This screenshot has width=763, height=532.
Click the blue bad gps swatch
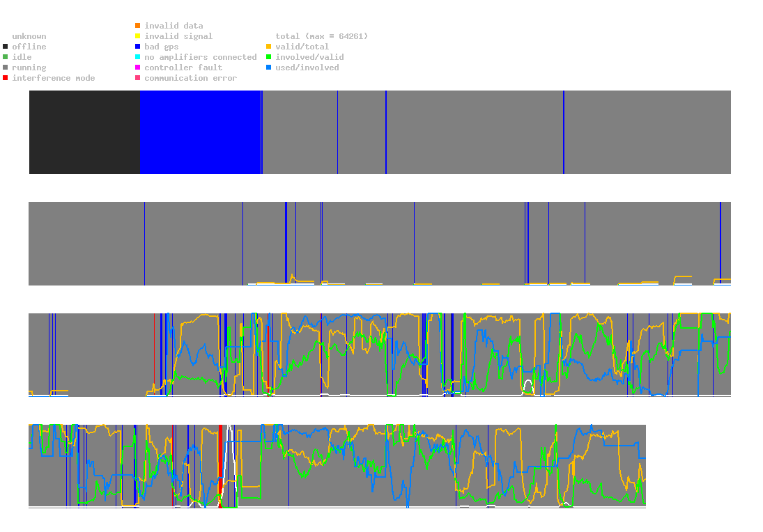[x=138, y=47]
